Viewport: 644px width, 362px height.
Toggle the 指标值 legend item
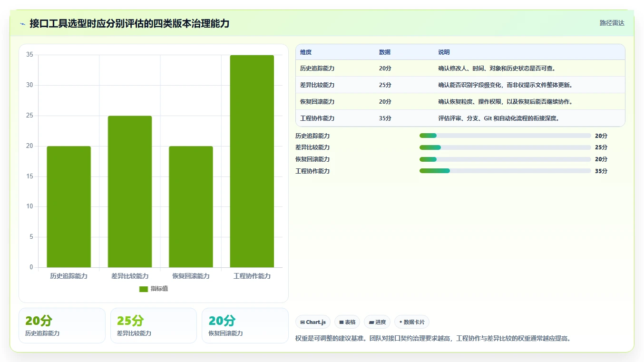pos(154,289)
